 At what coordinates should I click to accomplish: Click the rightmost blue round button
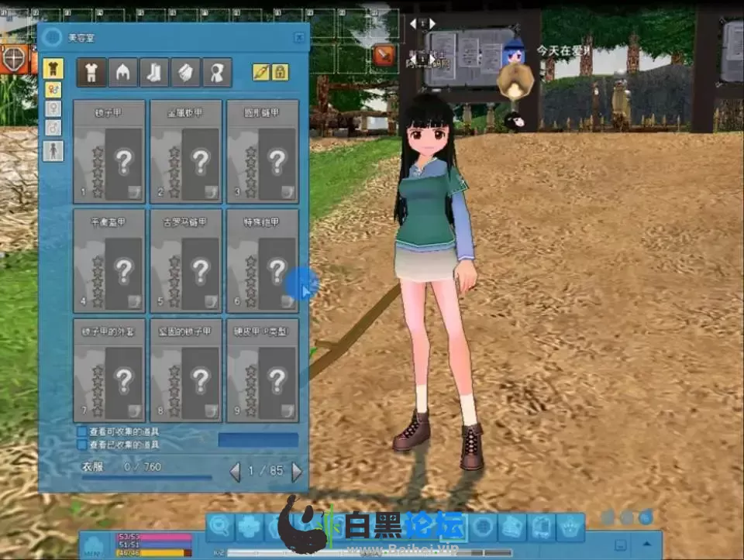(646, 517)
